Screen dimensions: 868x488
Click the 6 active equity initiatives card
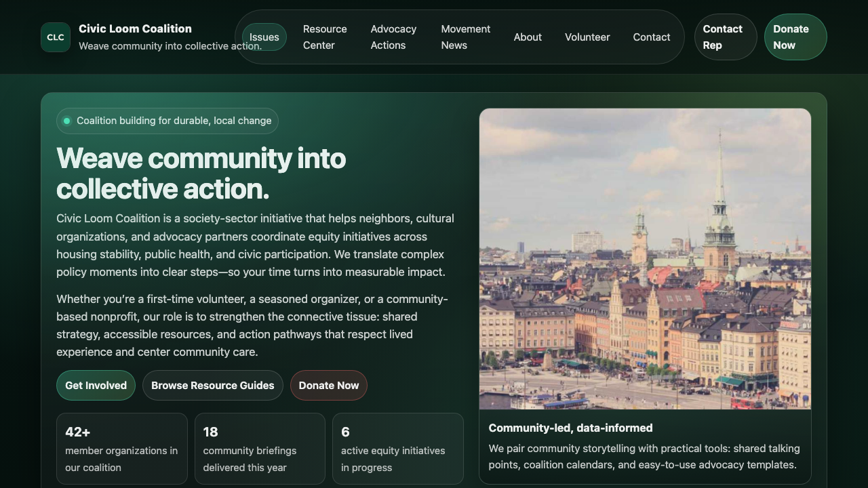pos(398,448)
